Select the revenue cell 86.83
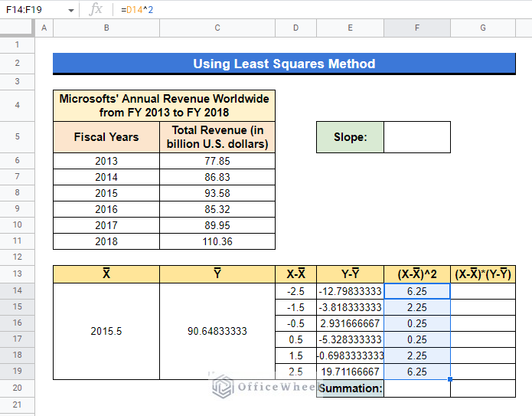The height and width of the screenshot is (416, 532). (x=217, y=177)
